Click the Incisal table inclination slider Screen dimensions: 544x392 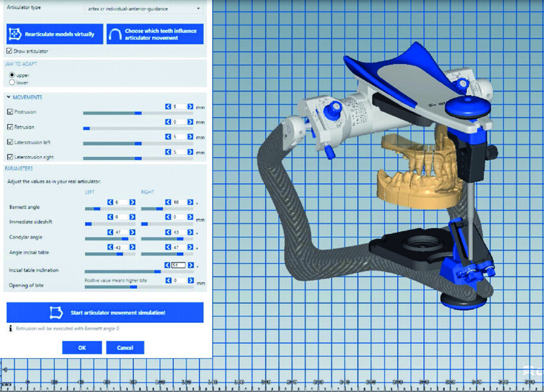click(123, 271)
